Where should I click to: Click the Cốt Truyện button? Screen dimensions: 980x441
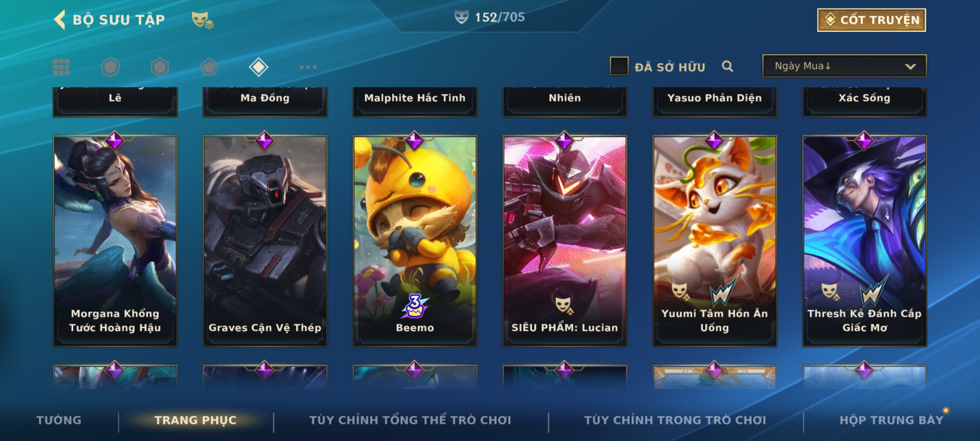click(x=871, y=20)
